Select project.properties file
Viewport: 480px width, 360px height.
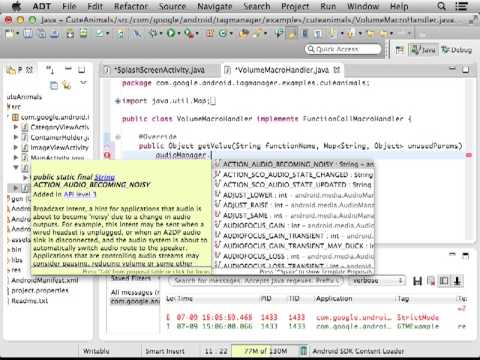pos(40,290)
